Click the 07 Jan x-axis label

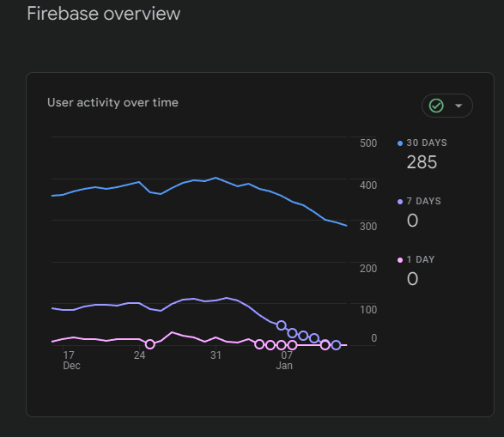pos(284,361)
